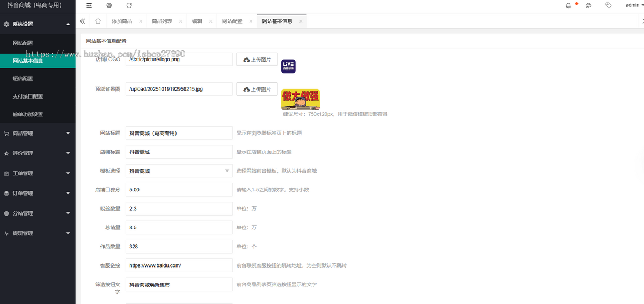The image size is (644, 304).
Task: Select the 网站基本信息 tab
Action: 277,21
